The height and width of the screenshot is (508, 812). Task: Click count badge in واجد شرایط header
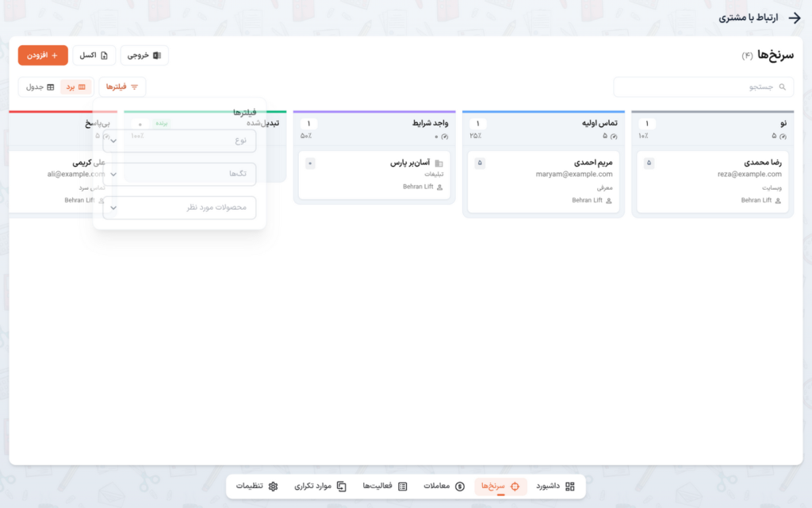coord(308,123)
